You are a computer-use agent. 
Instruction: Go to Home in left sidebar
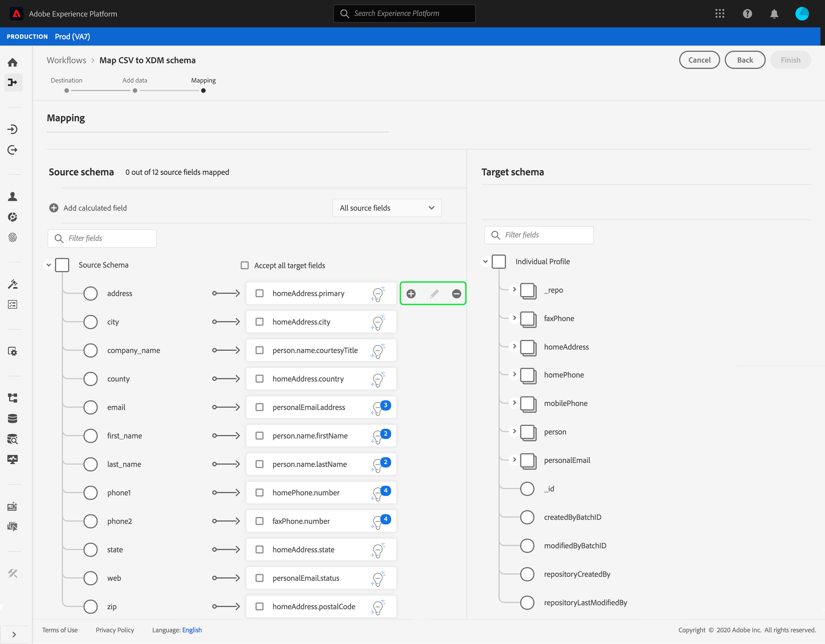point(13,62)
